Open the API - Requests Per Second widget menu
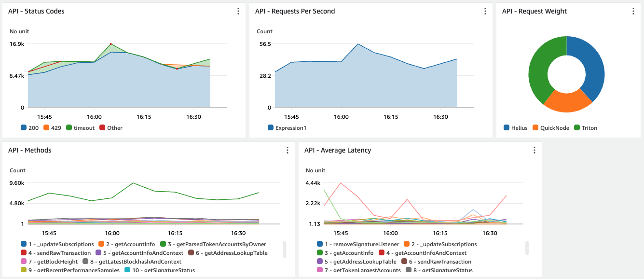 [485, 11]
